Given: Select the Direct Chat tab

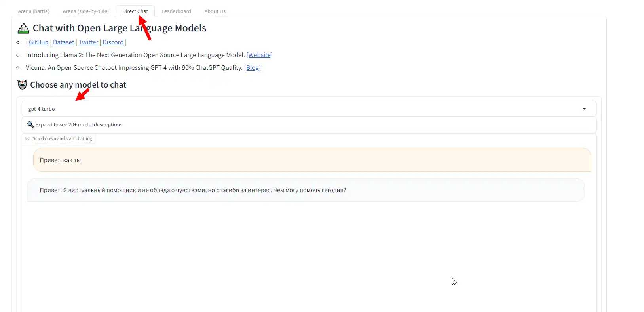Looking at the screenshot, I should click(135, 11).
